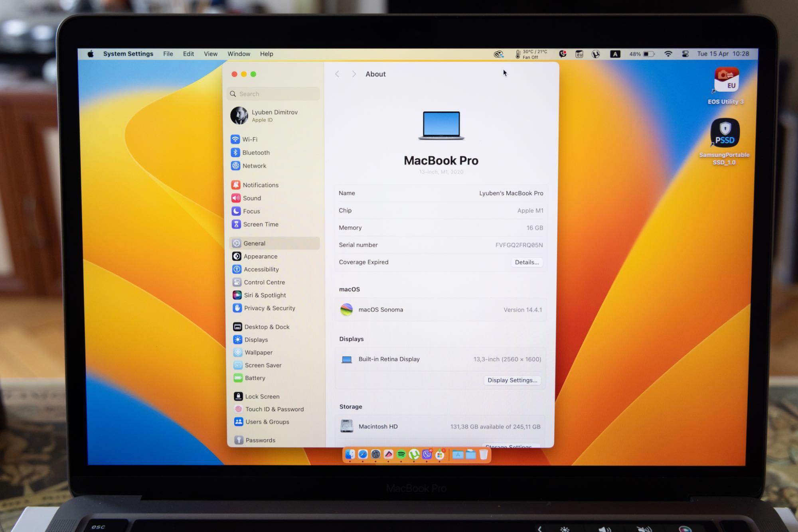Click the Creative Cloud menu bar icon
798x532 pixels.
498,54
